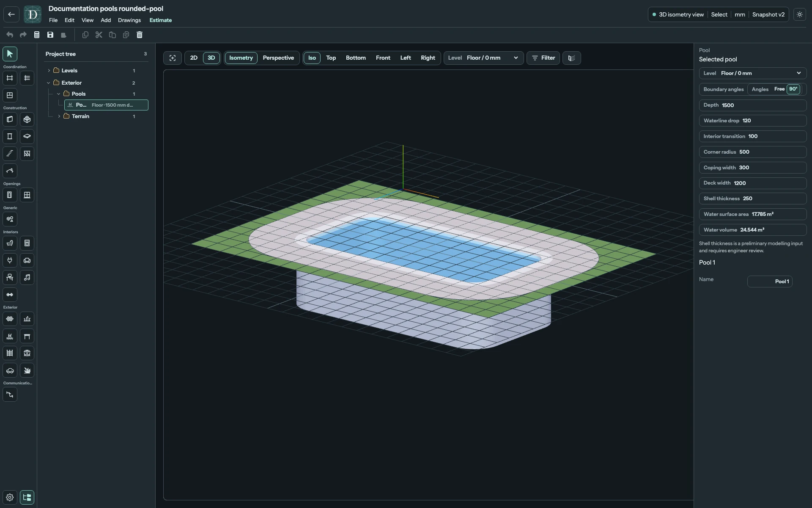Toggle the project tree panel button
This screenshot has width=812, height=508.
[x=27, y=497]
